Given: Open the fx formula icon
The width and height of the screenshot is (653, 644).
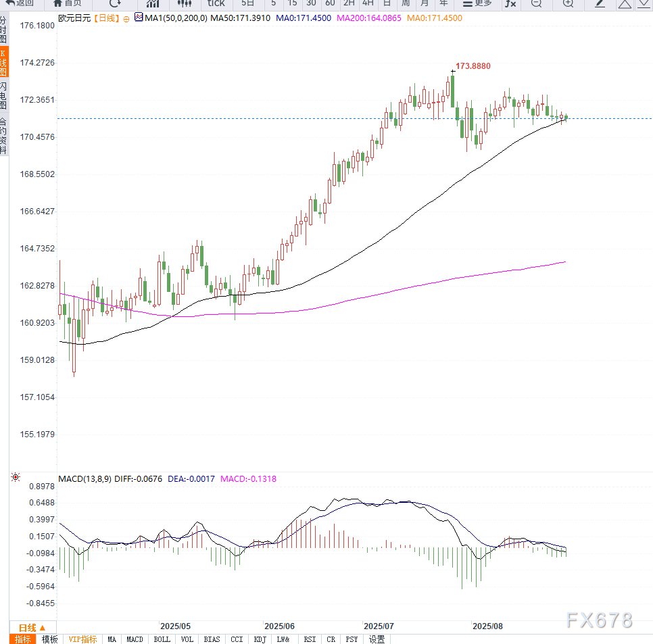Looking at the screenshot, I should click(x=510, y=3).
